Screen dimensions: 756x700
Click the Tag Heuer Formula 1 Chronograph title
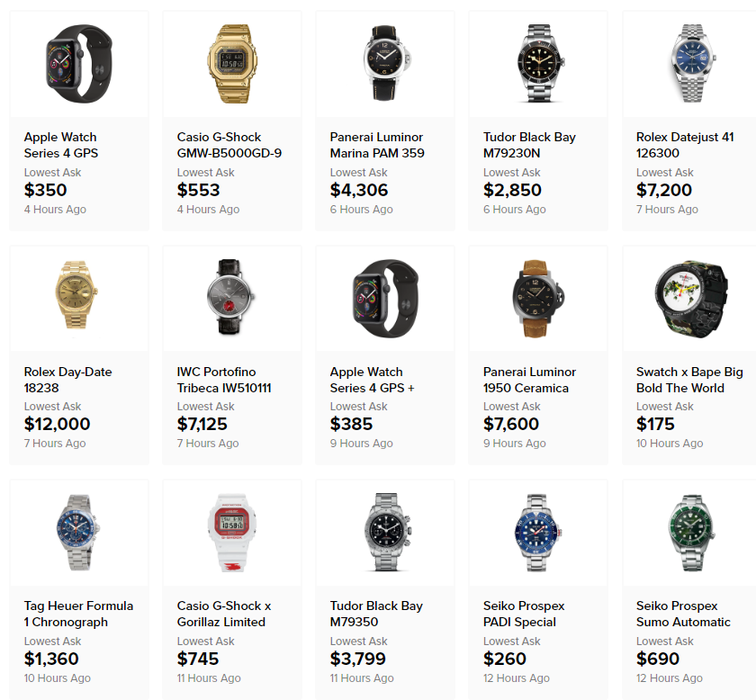tap(78, 614)
